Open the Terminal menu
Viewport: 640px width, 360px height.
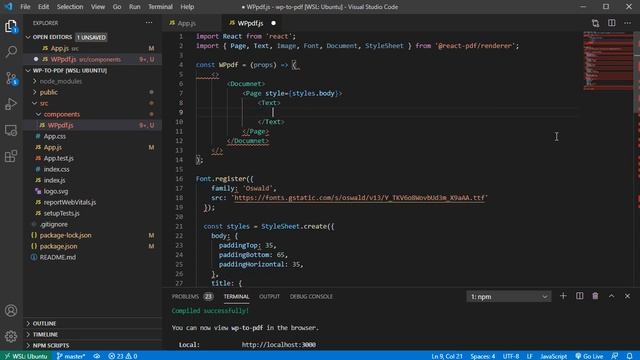160,7
